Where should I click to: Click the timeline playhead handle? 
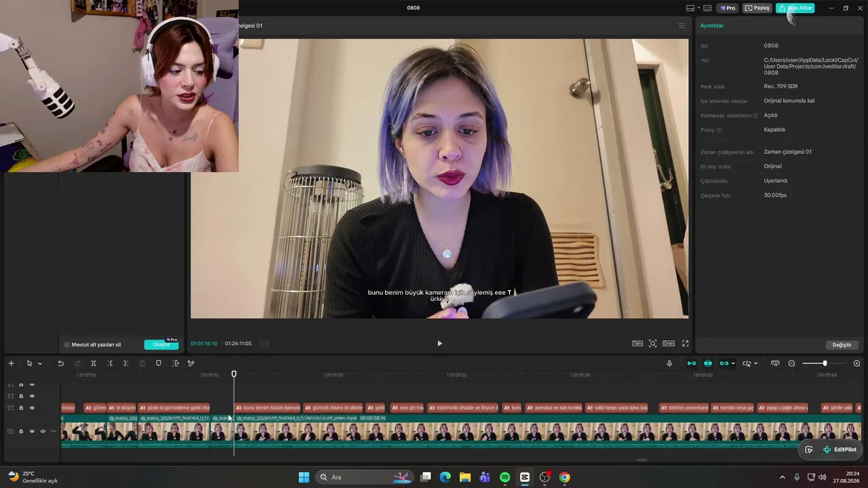[x=234, y=374]
